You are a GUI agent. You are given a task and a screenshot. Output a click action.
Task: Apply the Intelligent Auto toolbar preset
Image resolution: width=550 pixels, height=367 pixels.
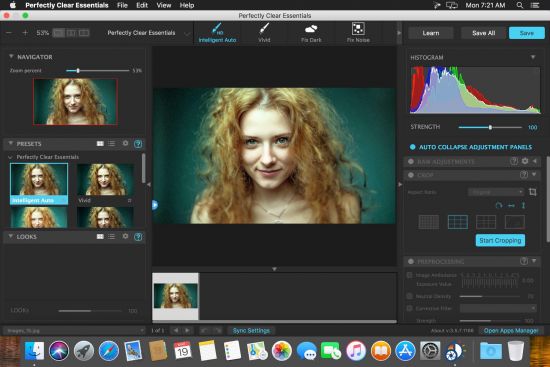coord(217,33)
